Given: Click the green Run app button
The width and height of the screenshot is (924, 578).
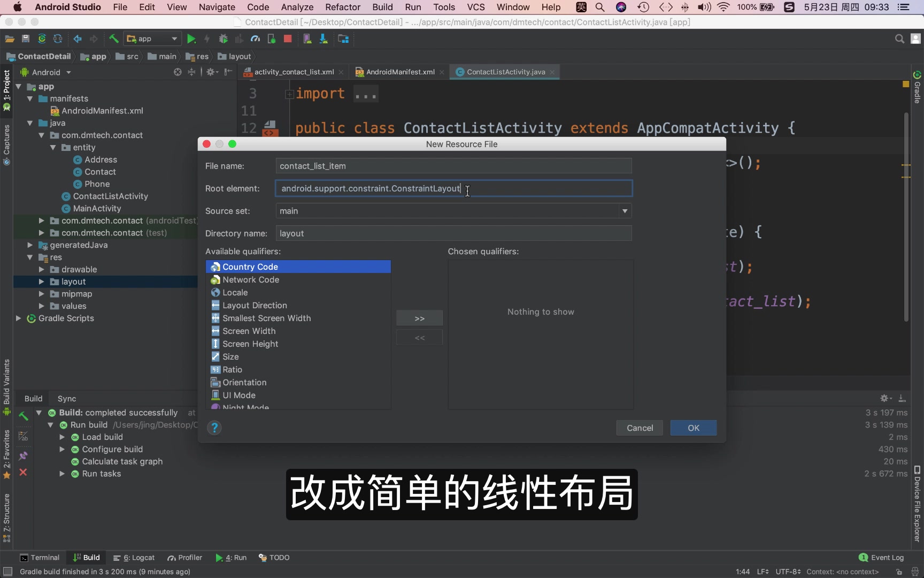Looking at the screenshot, I should [191, 39].
